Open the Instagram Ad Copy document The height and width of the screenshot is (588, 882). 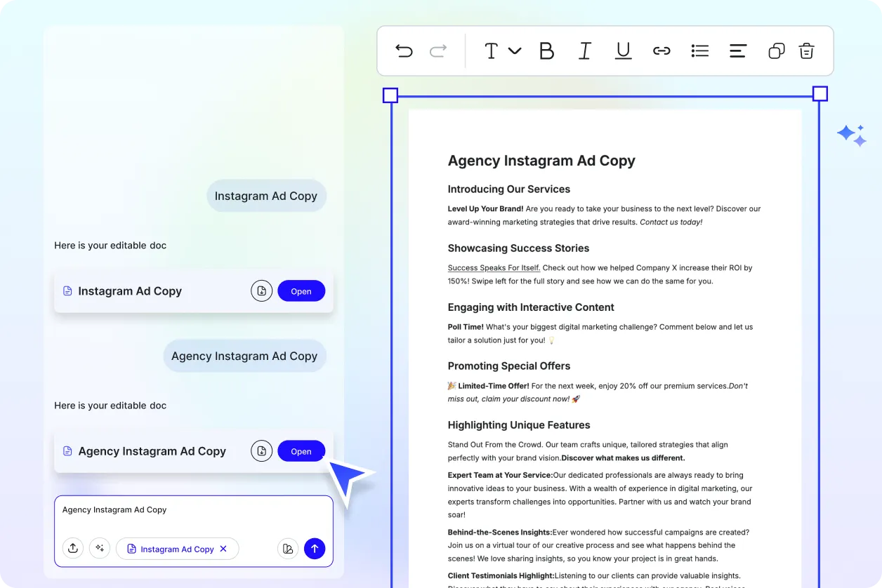(301, 290)
